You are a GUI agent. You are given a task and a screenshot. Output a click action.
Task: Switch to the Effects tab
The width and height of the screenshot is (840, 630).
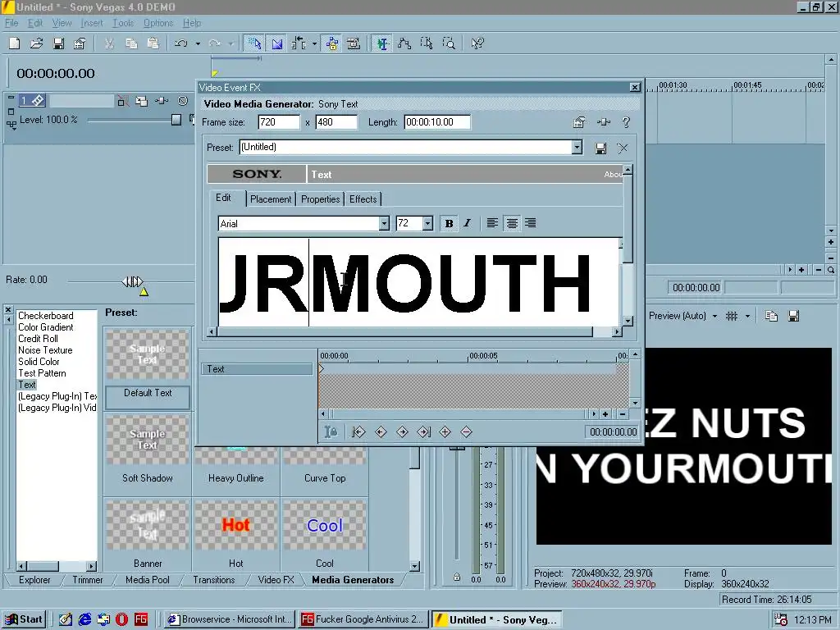363,199
